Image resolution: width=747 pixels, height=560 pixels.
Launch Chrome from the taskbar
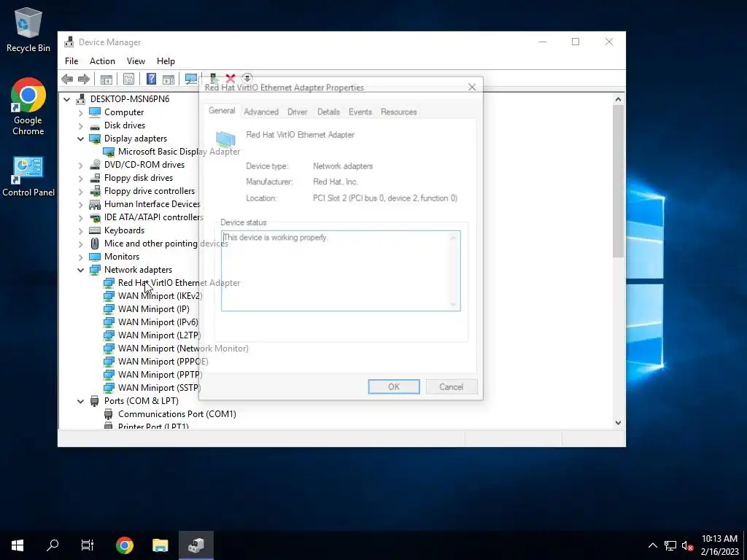124,545
